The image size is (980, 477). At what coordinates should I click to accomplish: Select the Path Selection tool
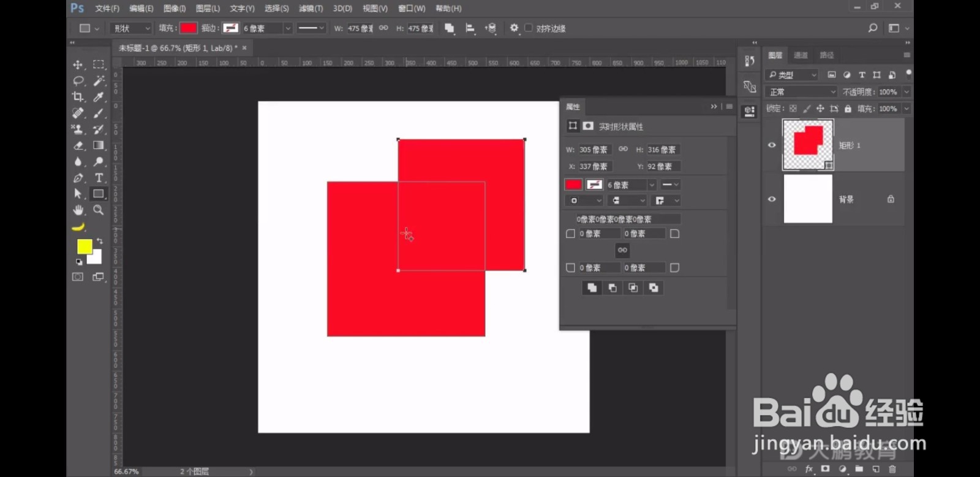(x=78, y=194)
